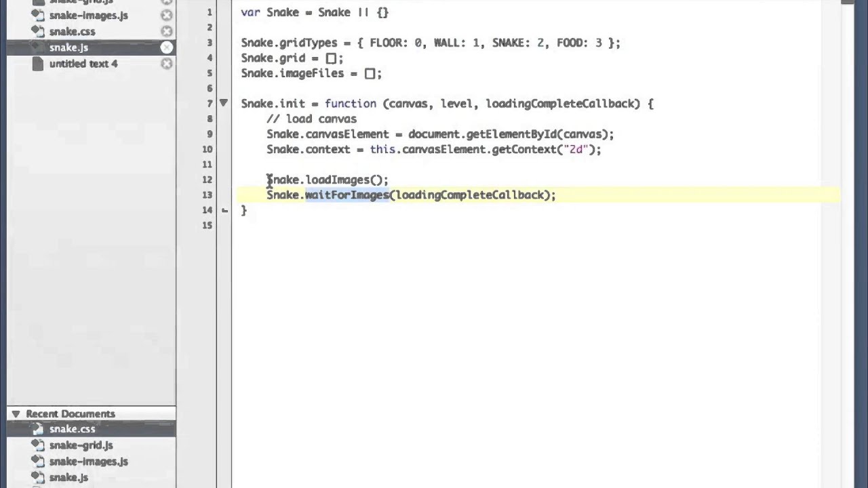Viewport: 868px width, 488px height.
Task: Click line number 15 in the gutter
Action: coord(207,225)
